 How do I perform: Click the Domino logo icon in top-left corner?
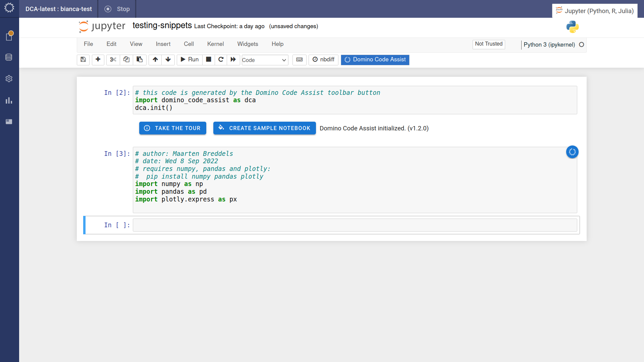click(x=9, y=8)
